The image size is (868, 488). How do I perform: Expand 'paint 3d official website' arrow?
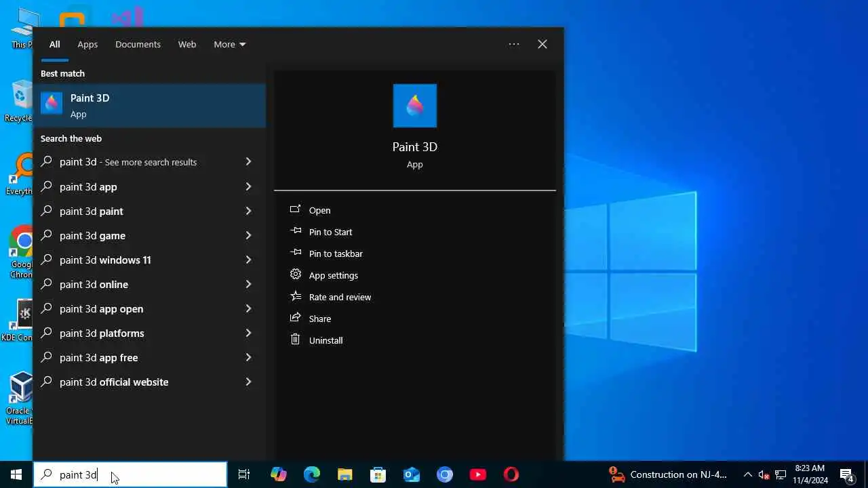click(x=248, y=382)
